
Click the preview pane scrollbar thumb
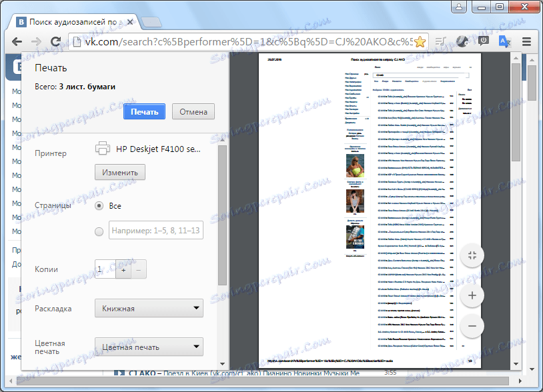tap(516, 112)
